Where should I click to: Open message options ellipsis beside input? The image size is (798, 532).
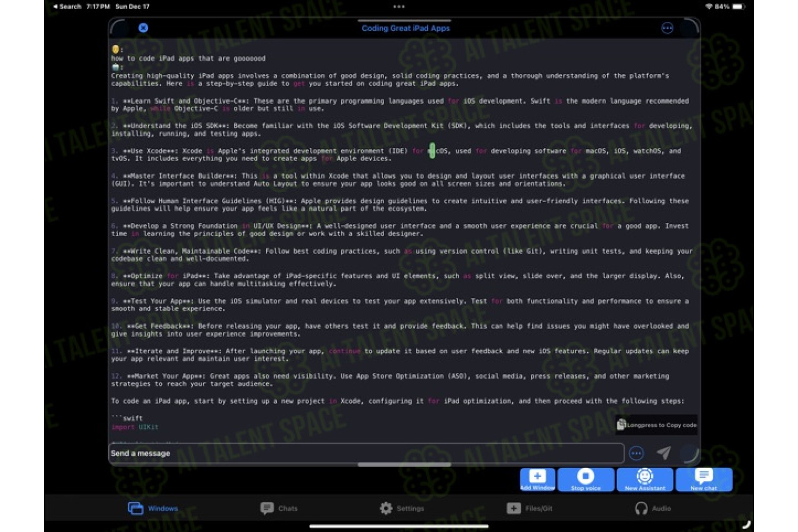tap(636, 453)
